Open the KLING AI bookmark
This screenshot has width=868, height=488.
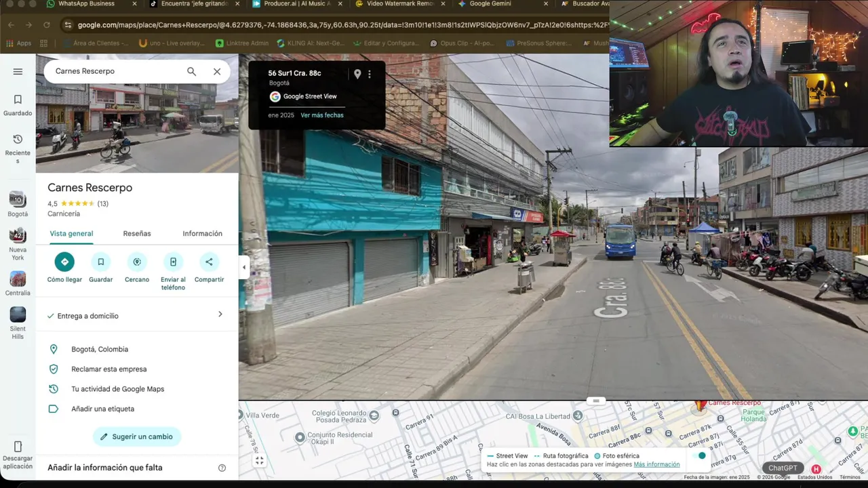point(311,43)
